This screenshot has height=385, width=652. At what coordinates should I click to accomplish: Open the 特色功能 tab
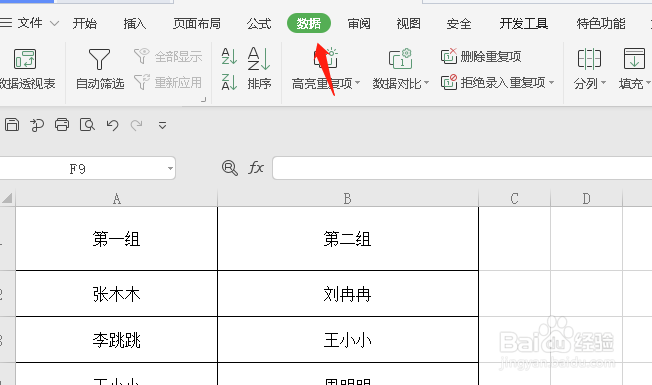[601, 23]
